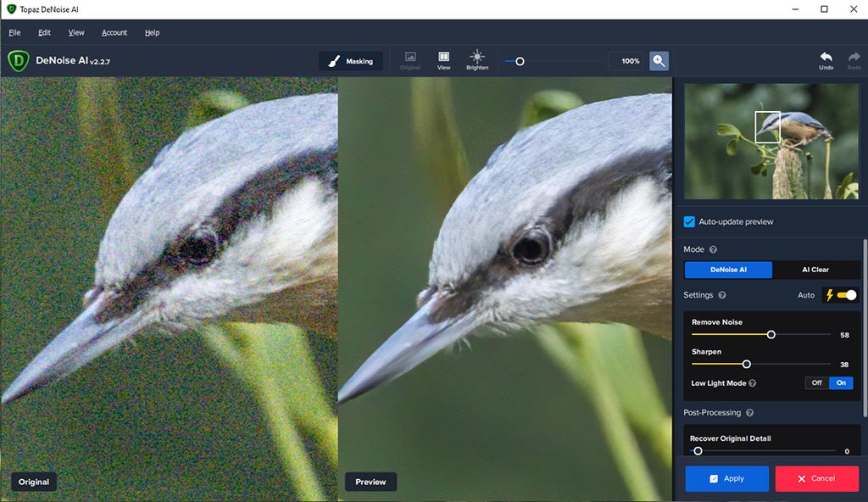Click the Original label on left pane
Image resolution: width=868 pixels, height=502 pixels.
tap(34, 482)
